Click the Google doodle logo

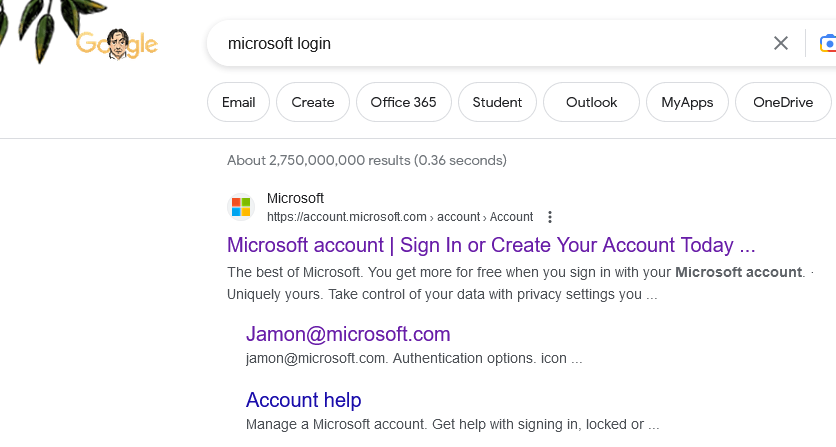117,43
